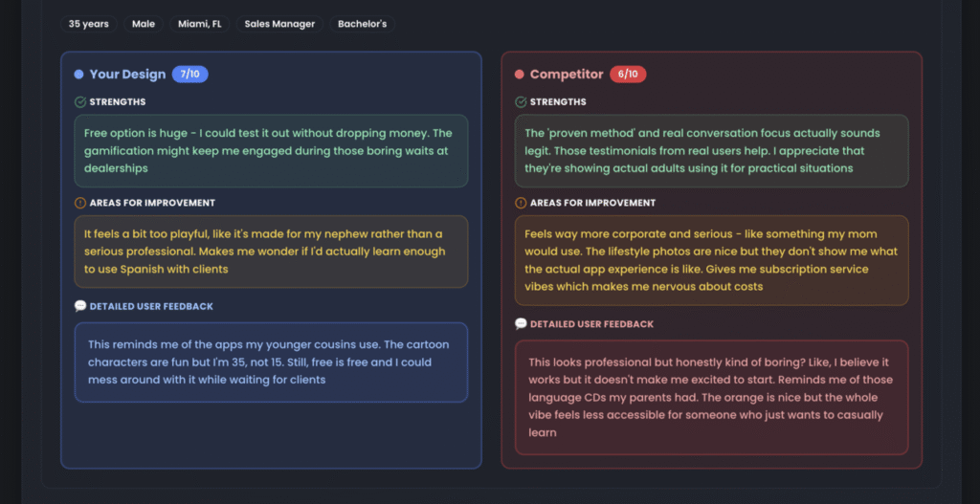
Task: Click Competitor's Detailed User Feedback speech bubble icon
Action: click(x=521, y=324)
